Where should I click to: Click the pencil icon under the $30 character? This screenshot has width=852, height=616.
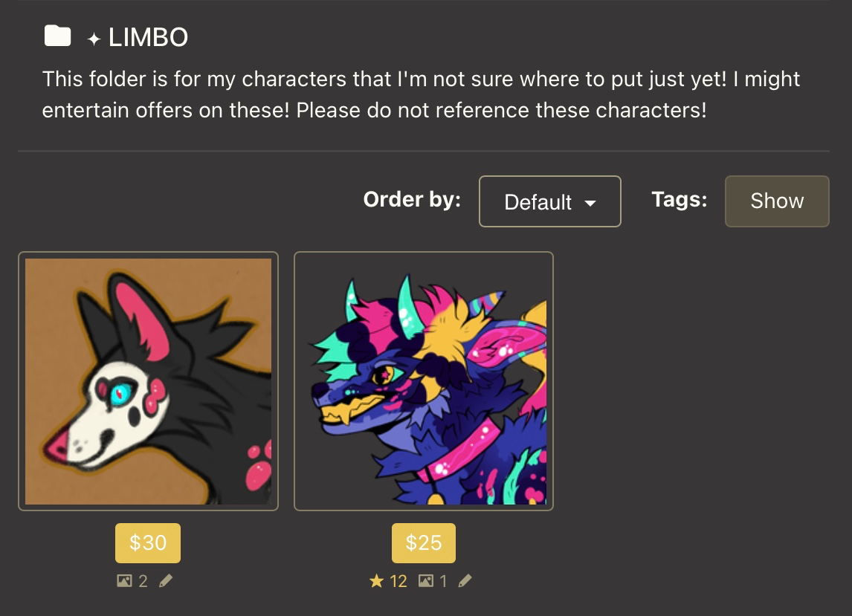point(166,581)
